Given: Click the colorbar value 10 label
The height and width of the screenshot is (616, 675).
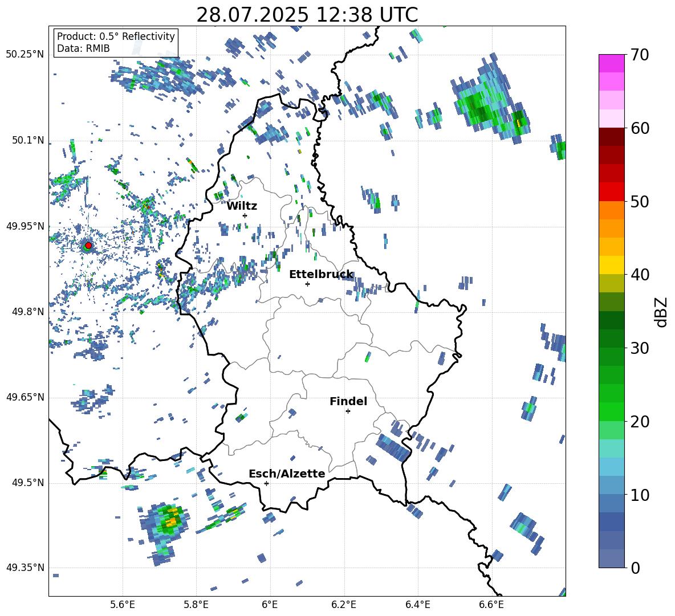Looking at the screenshot, I should pyautogui.click(x=640, y=495).
